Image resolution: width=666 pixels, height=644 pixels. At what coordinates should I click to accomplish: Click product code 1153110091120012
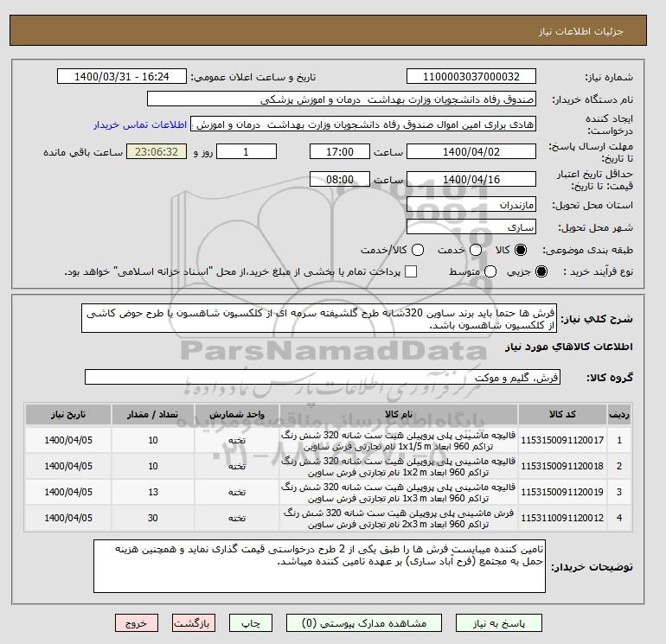[x=562, y=518]
